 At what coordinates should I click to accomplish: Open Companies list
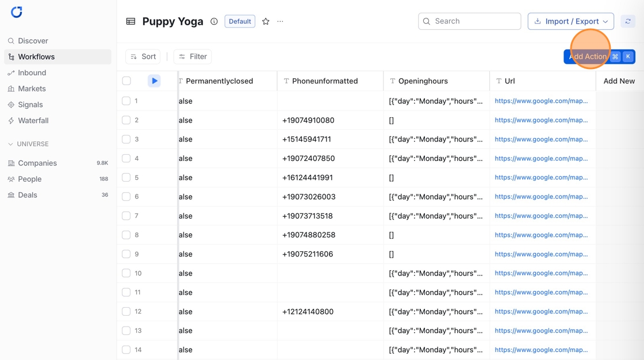pos(57,163)
